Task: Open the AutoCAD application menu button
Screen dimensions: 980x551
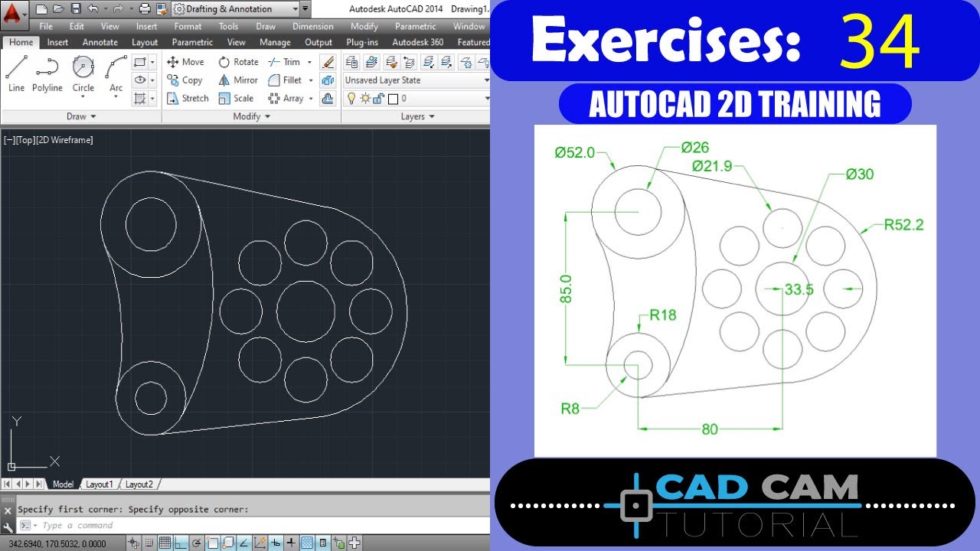Action: [x=13, y=14]
